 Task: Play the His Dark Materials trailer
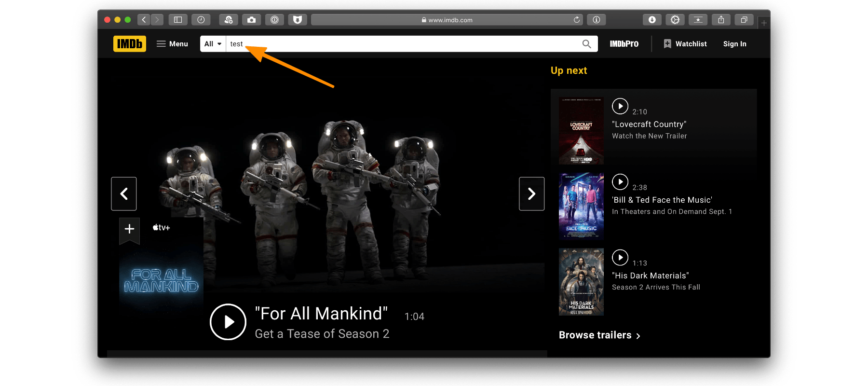[x=620, y=257]
